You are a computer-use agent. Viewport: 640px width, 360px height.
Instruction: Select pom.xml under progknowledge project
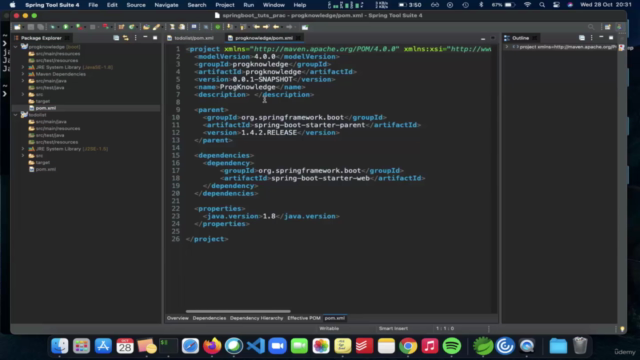(45, 108)
